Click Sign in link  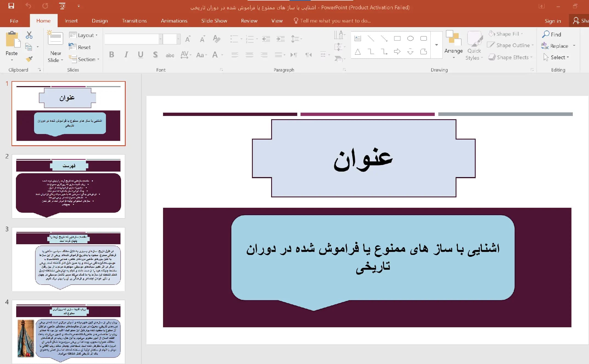552,21
